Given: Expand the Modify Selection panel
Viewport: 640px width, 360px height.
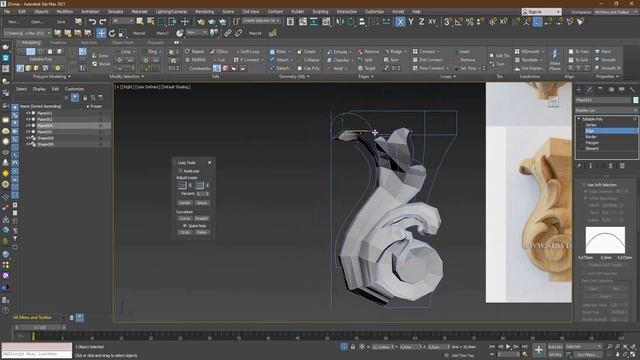Looking at the screenshot, I should point(127,77).
